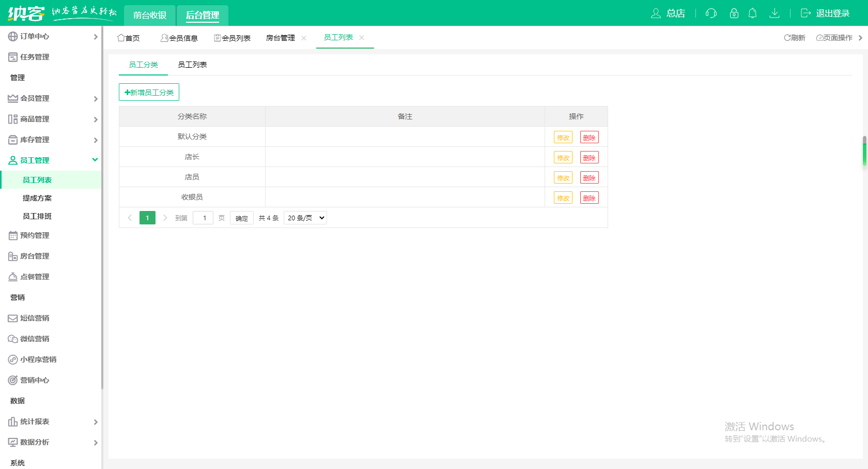Open the notification bell icon
Viewport: 868px width, 469px height.
752,13
